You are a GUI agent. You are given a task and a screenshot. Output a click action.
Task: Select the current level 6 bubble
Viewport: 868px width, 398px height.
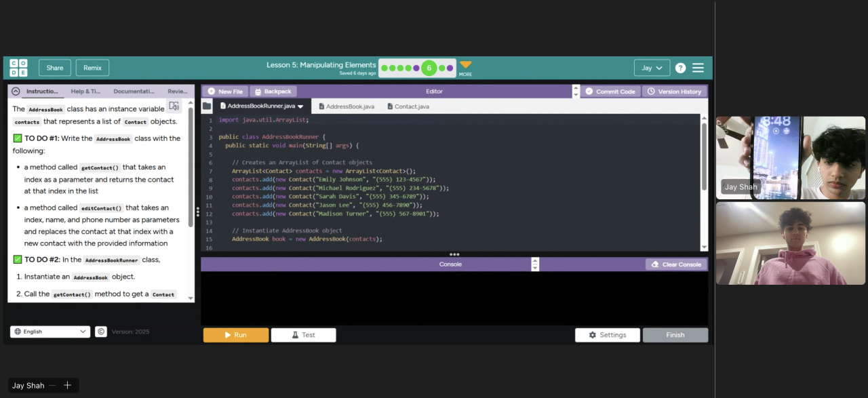coord(429,68)
